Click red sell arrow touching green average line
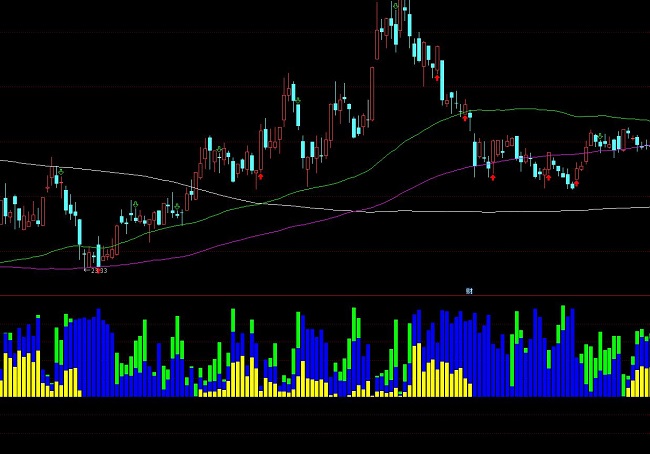The width and height of the screenshot is (650, 454). click(x=466, y=117)
